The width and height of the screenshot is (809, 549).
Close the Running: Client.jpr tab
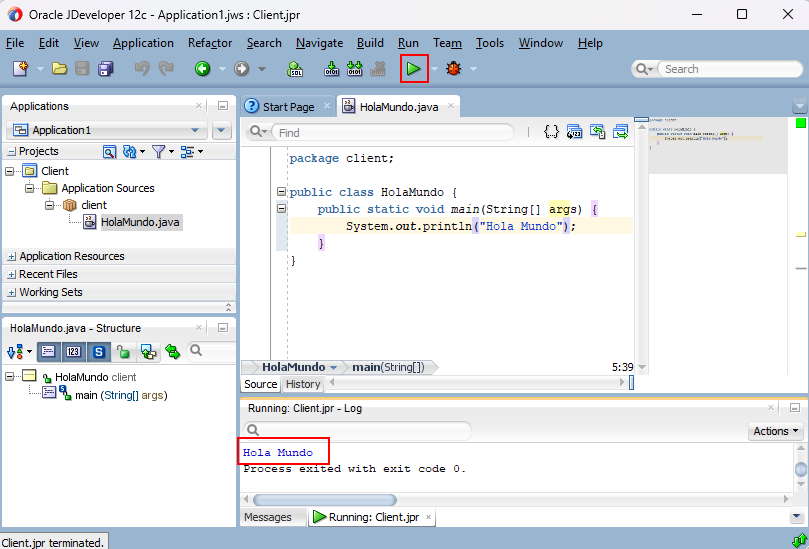(428, 517)
